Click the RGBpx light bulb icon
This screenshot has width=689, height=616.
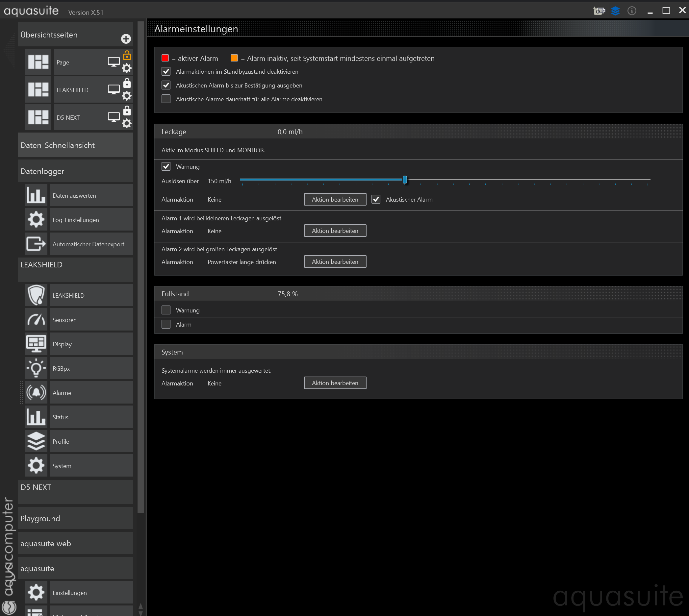36,368
